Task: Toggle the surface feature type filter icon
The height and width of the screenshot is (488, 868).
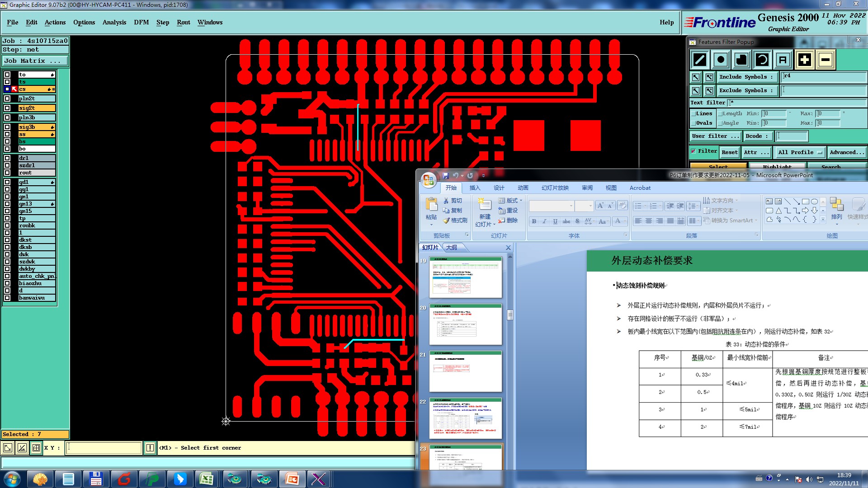Action: tap(741, 60)
